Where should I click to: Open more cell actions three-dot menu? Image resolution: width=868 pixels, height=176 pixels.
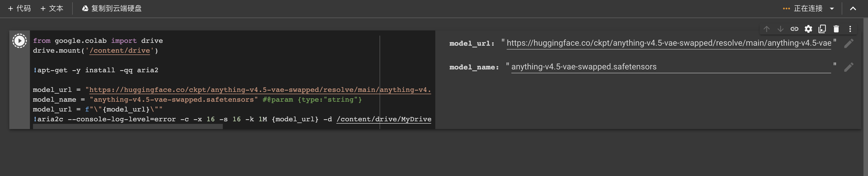click(850, 29)
